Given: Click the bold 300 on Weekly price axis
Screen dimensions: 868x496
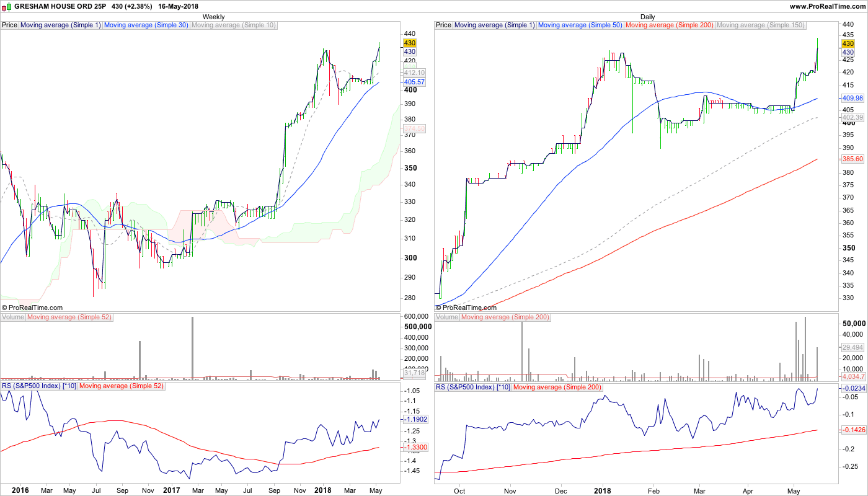Looking at the screenshot, I should [410, 258].
